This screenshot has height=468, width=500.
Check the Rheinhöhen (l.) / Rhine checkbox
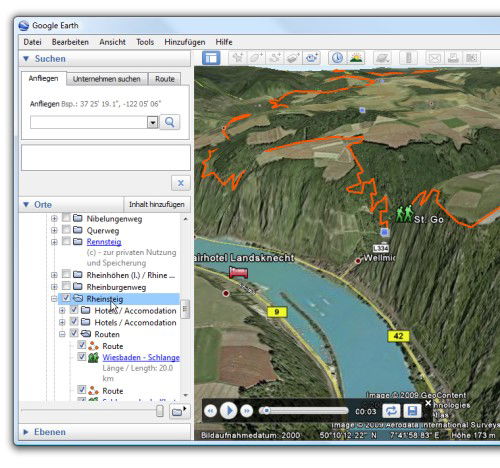pyautogui.click(x=66, y=274)
